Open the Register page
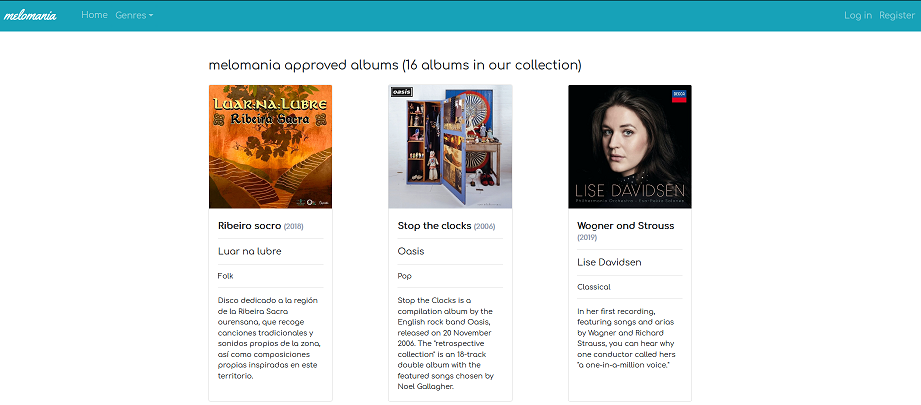 [896, 16]
